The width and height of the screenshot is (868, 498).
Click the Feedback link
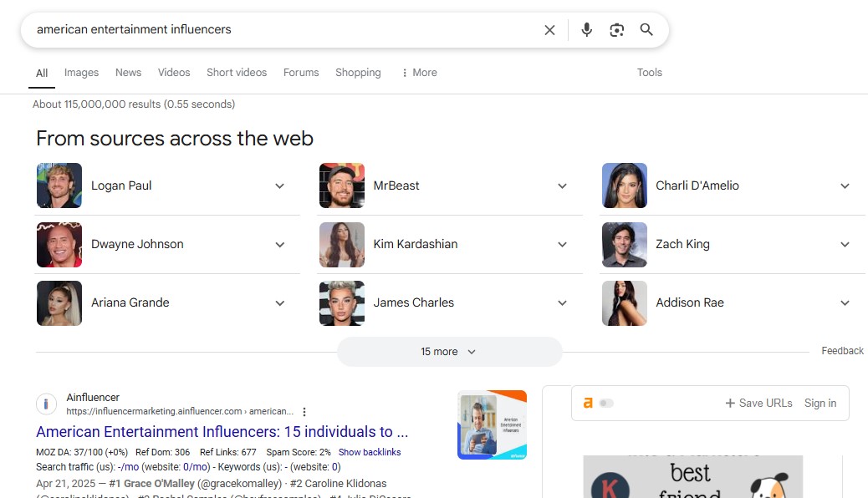pyautogui.click(x=843, y=351)
